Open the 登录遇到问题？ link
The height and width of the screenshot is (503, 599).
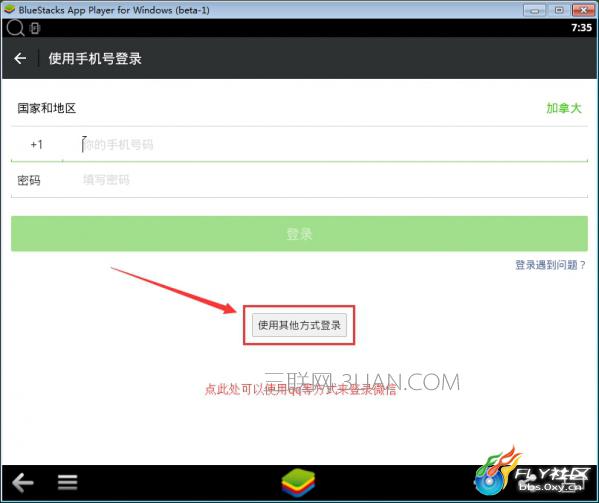coord(550,265)
